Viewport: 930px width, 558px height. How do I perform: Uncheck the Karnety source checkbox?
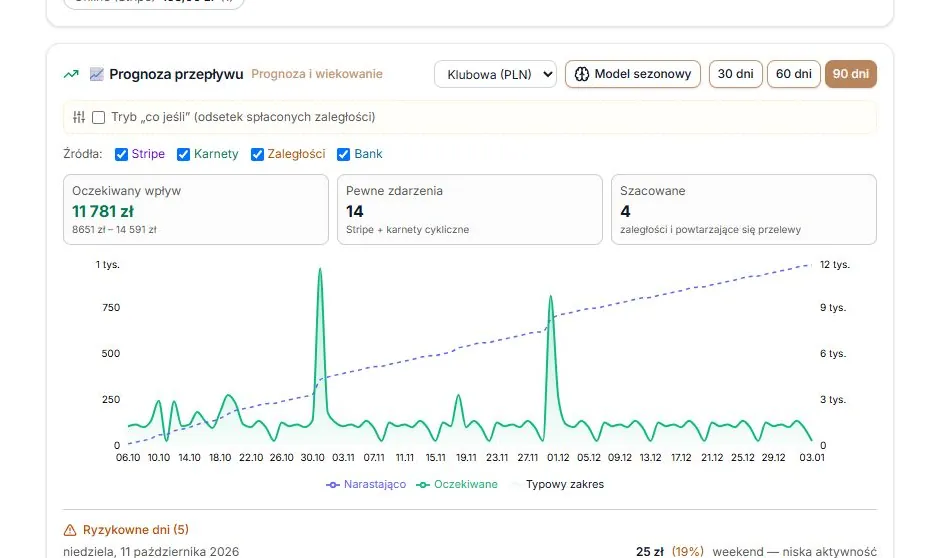(183, 154)
